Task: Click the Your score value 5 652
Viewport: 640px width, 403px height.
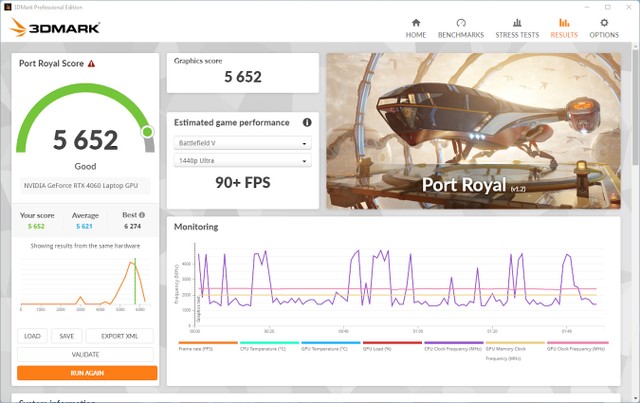Action: [36, 226]
